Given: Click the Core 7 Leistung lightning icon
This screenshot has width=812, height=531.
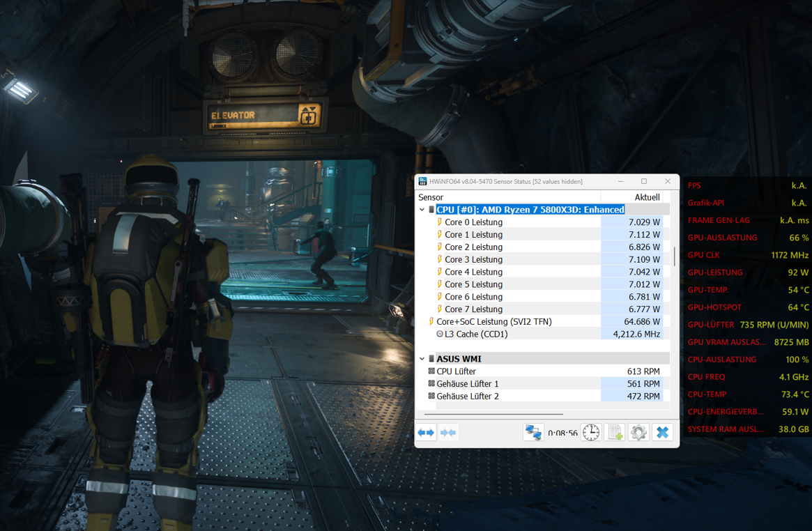Looking at the screenshot, I should [x=439, y=309].
